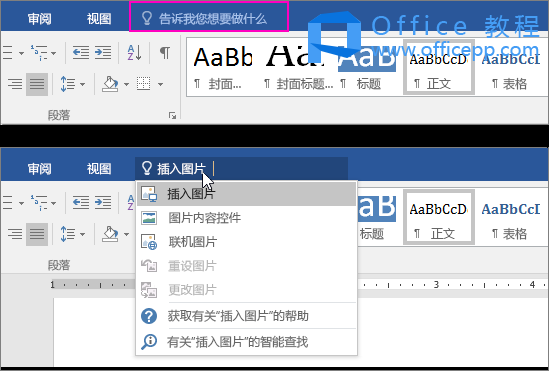Apply the 封面标题... style
This screenshot has width=549, height=371.
(298, 67)
